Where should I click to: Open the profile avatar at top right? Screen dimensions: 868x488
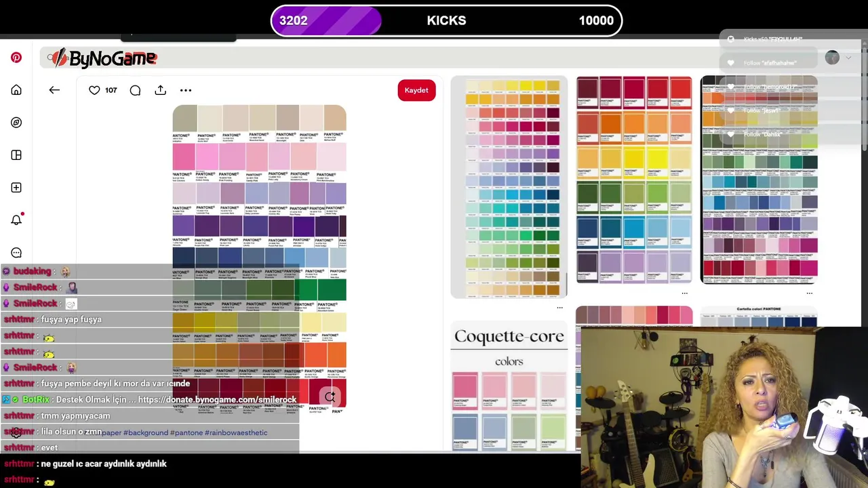[832, 58]
